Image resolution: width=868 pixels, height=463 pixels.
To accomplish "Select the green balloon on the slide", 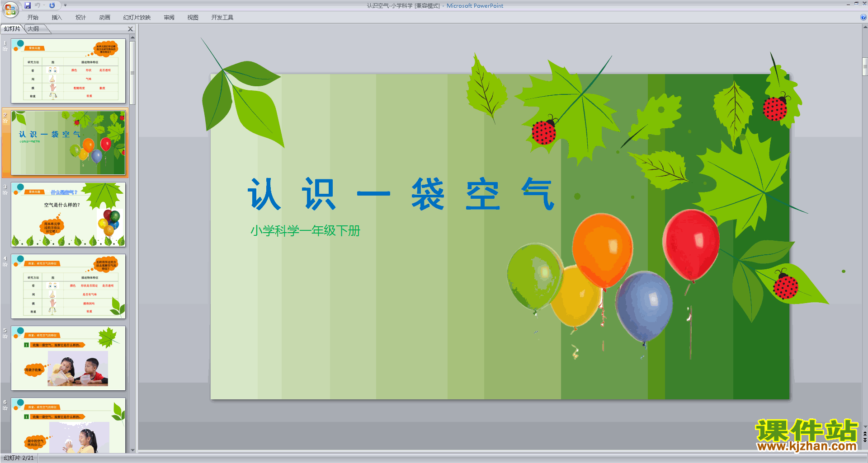I will click(535, 276).
